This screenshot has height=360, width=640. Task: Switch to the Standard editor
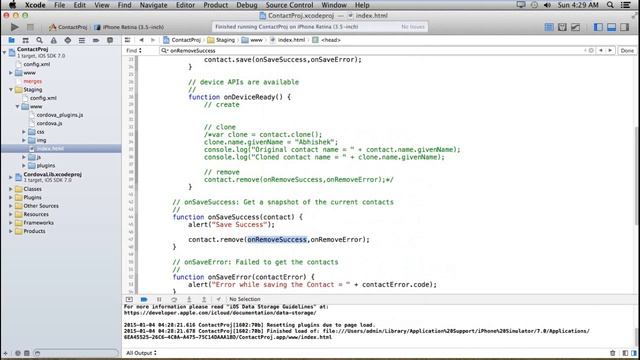(x=549, y=27)
